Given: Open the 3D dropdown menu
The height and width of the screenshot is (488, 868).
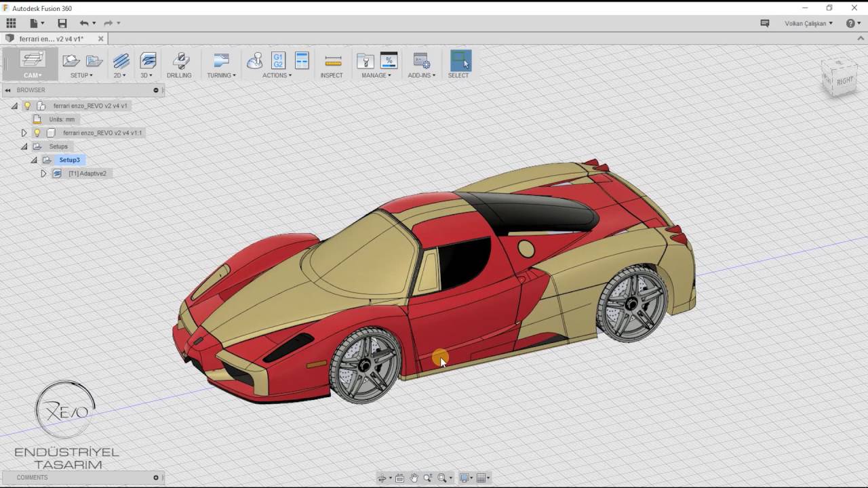Looking at the screenshot, I should click(x=146, y=75).
